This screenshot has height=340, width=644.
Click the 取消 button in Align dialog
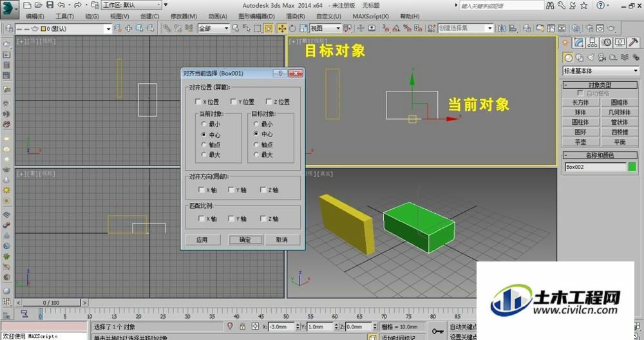point(282,240)
